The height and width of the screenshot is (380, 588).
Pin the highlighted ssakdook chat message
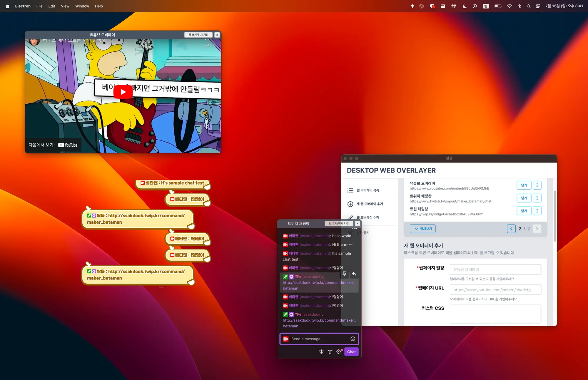[x=344, y=274]
